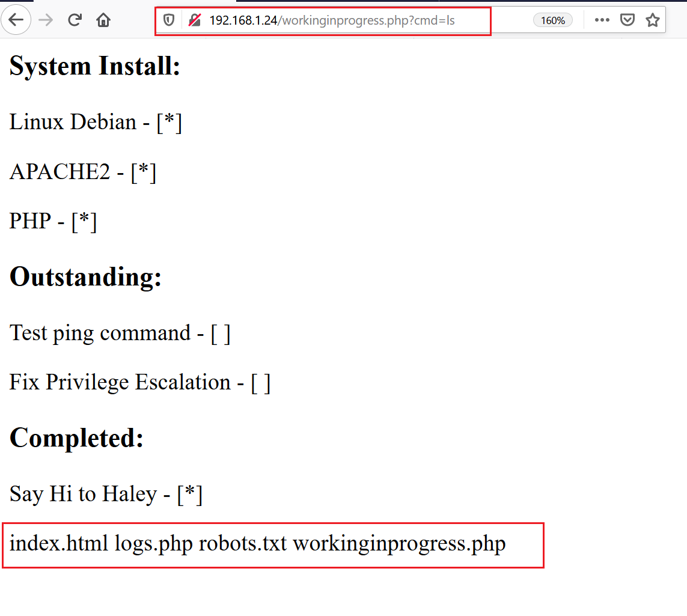Image resolution: width=687 pixels, height=616 pixels.
Task: Click the "Outstanding:" heading
Action: [x=86, y=277]
